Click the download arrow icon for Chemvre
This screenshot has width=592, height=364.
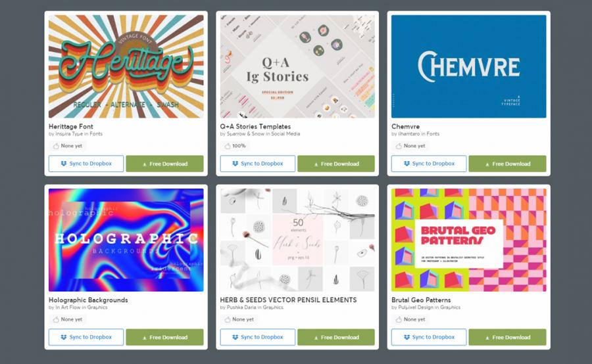487,164
